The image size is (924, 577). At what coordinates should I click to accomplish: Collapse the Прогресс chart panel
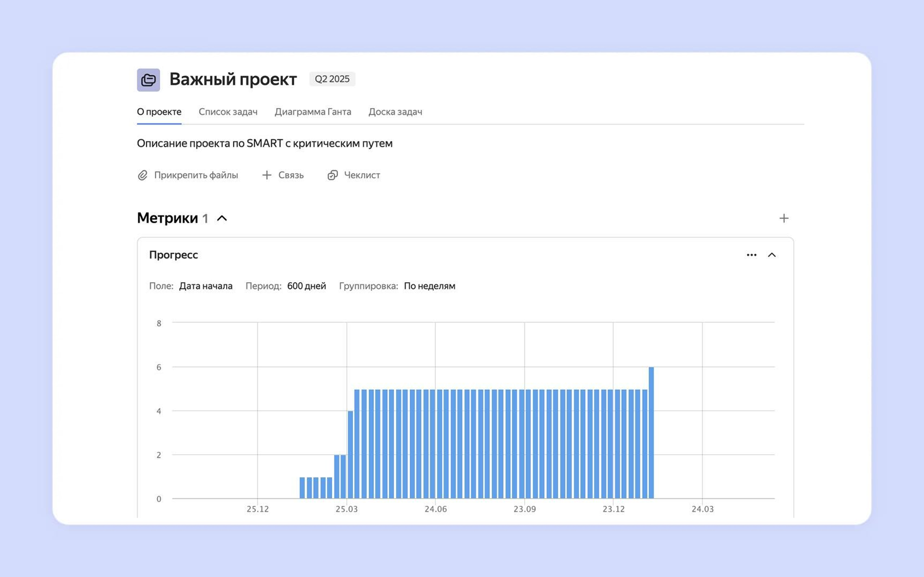pyautogui.click(x=772, y=255)
